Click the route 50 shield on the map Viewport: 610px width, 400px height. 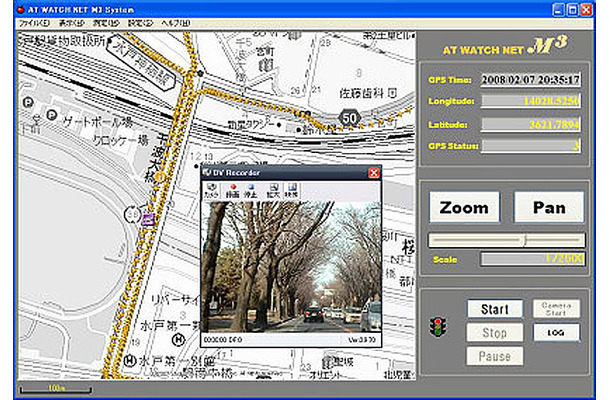[x=349, y=118]
